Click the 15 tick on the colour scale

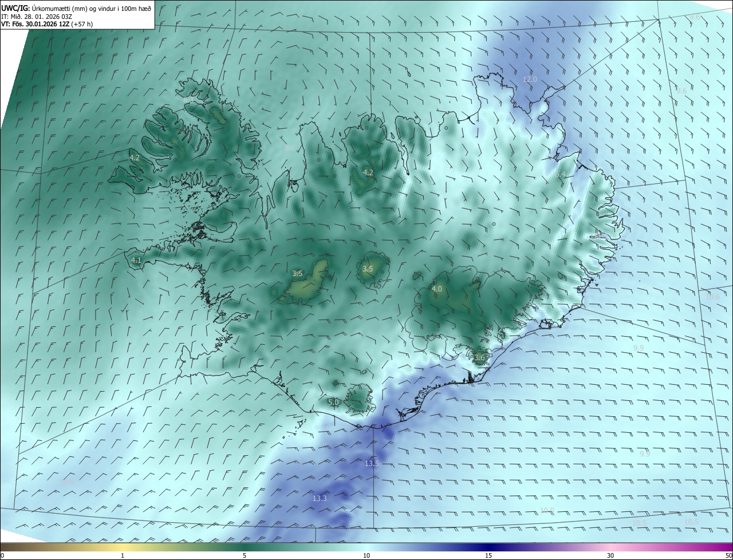tap(488, 555)
